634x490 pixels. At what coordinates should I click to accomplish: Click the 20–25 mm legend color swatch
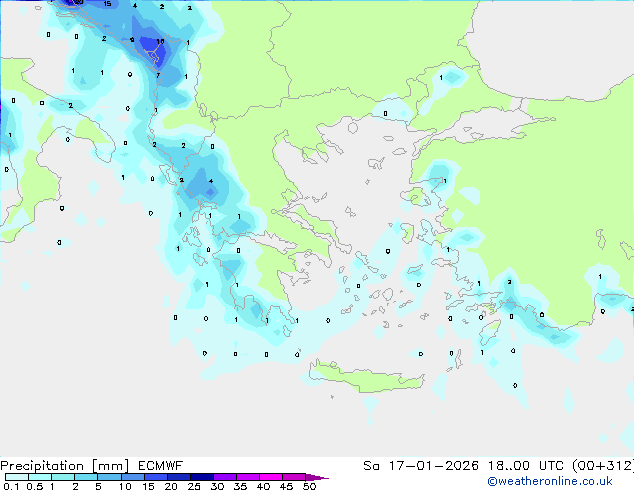(178, 477)
